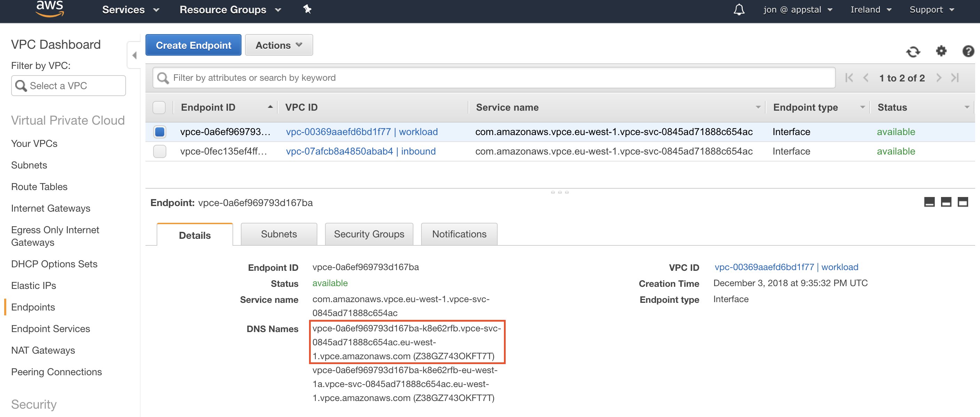Collapse the left navigation pane arrow
The height and width of the screenshot is (417, 980).
tap(134, 56)
